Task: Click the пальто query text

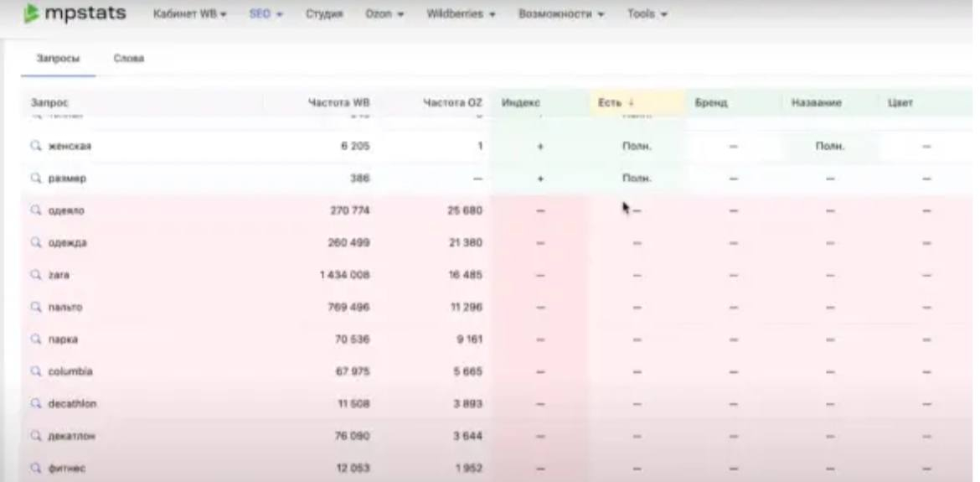Action: point(65,307)
